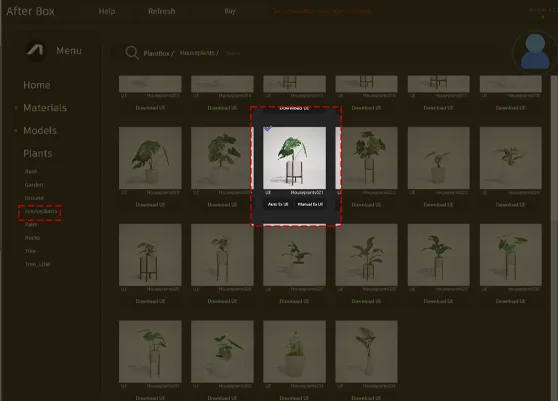Open the Plants section
Image resolution: width=558 pixels, height=401 pixels.
click(x=38, y=153)
